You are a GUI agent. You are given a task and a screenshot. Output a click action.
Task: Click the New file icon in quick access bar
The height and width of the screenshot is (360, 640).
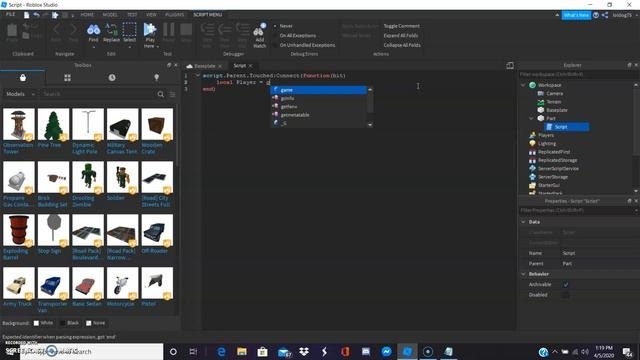point(27,15)
